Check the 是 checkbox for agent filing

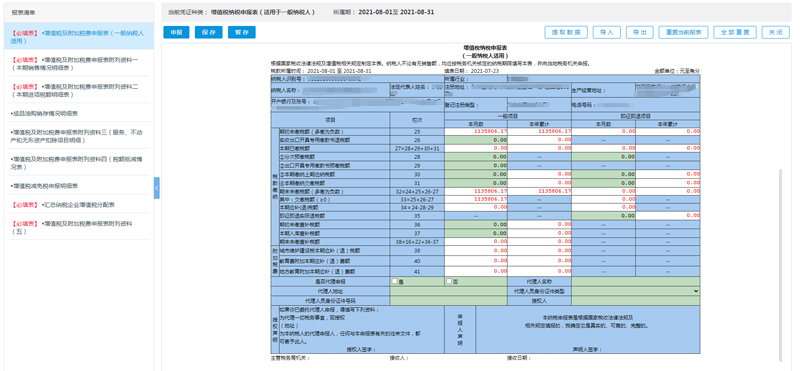[394, 281]
